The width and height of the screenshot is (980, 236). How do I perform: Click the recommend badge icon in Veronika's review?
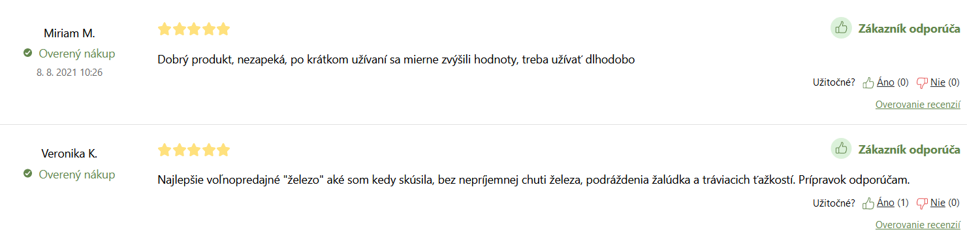(x=841, y=148)
